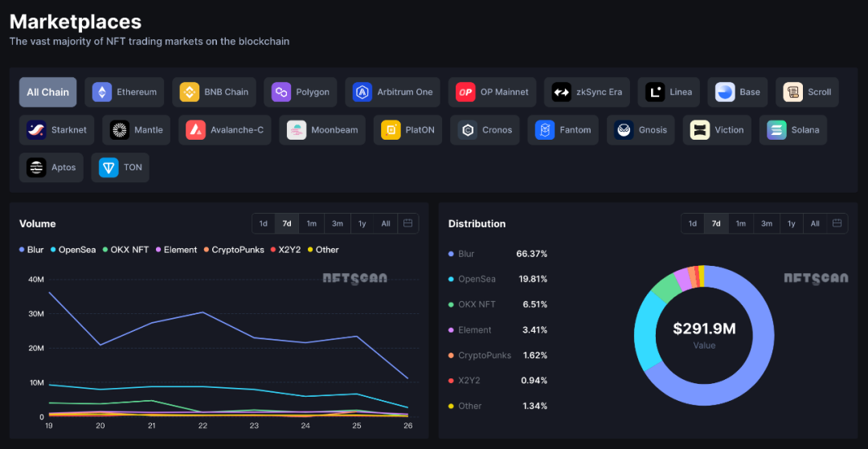Click the Polygon chain icon
The width and height of the screenshot is (868, 449).
pyautogui.click(x=281, y=92)
